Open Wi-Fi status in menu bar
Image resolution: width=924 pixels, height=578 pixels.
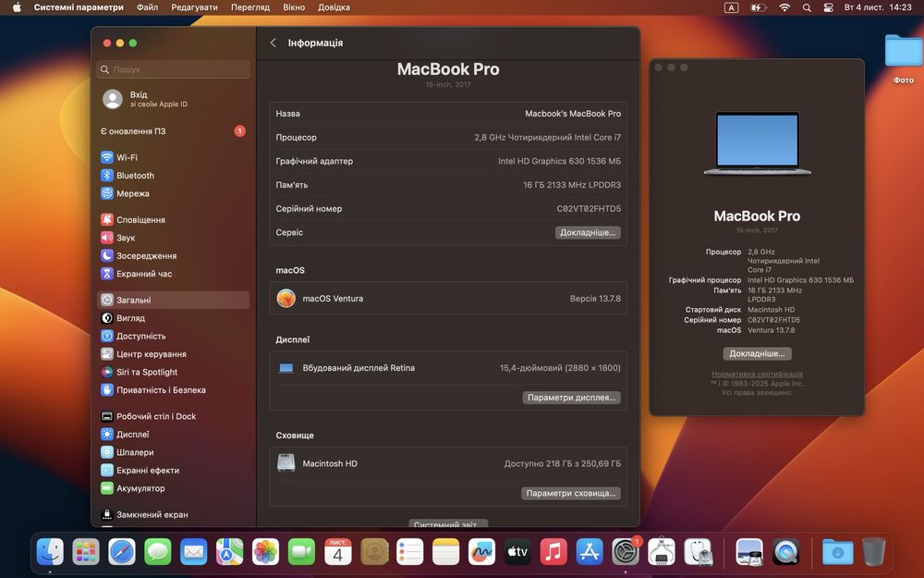(784, 7)
